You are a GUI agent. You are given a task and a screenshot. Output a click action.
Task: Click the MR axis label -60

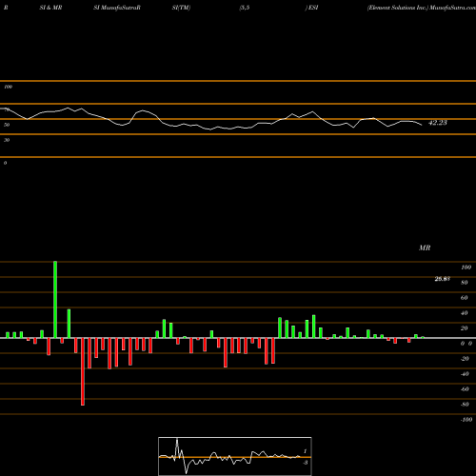[465, 389]
